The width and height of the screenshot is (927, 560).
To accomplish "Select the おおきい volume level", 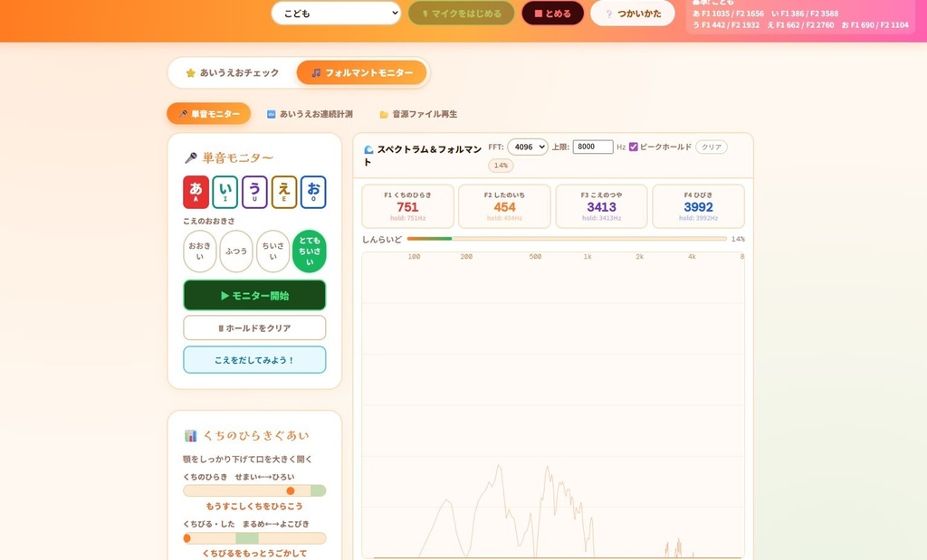I will click(199, 252).
